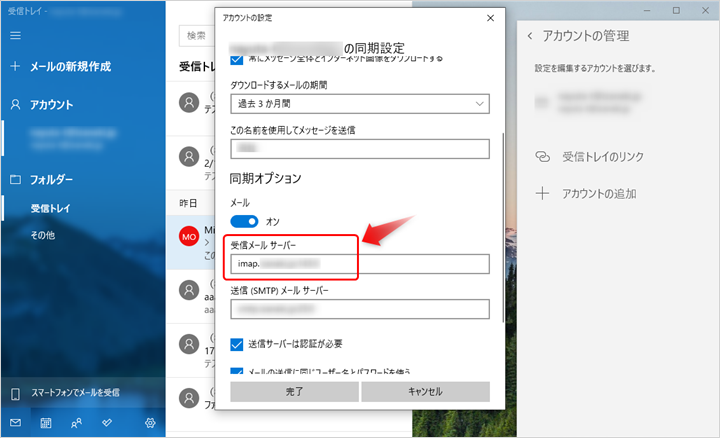Expand the 過去 3 か月間 dropdown

(x=359, y=103)
